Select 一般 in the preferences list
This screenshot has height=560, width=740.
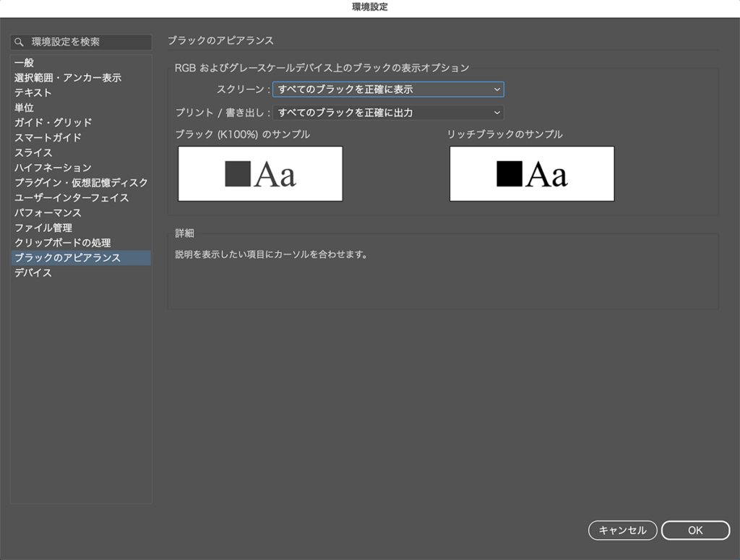(25, 63)
